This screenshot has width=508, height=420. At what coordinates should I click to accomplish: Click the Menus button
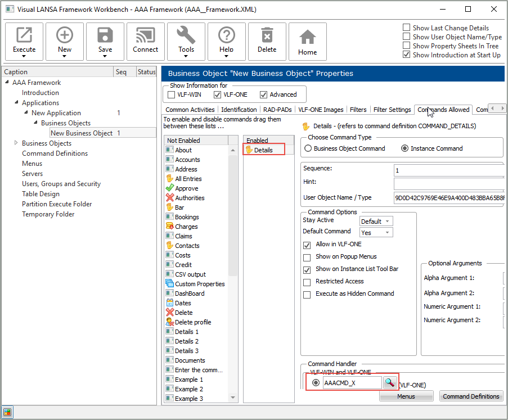point(406,396)
